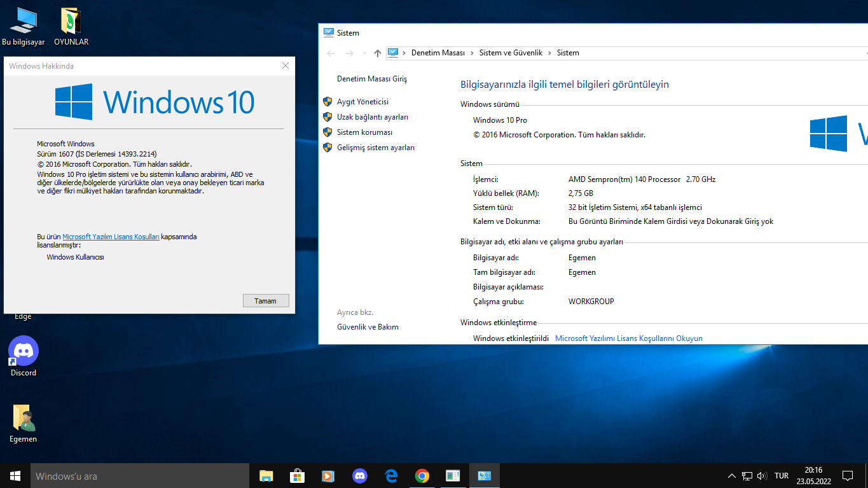Open the Action Center notification icon

[847, 476]
